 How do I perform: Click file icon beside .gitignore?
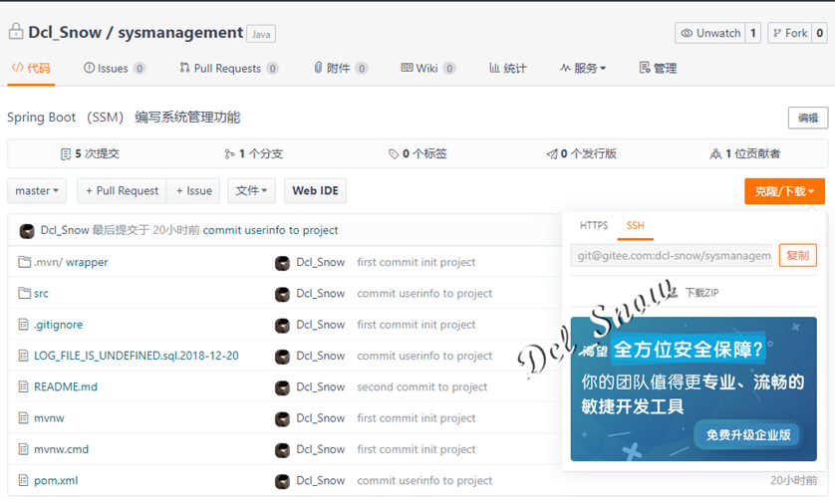tap(23, 324)
